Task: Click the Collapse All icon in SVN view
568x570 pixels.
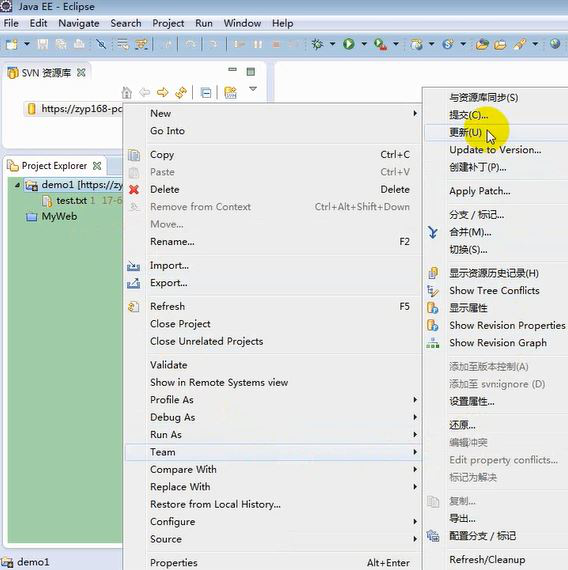Action: click(x=206, y=93)
